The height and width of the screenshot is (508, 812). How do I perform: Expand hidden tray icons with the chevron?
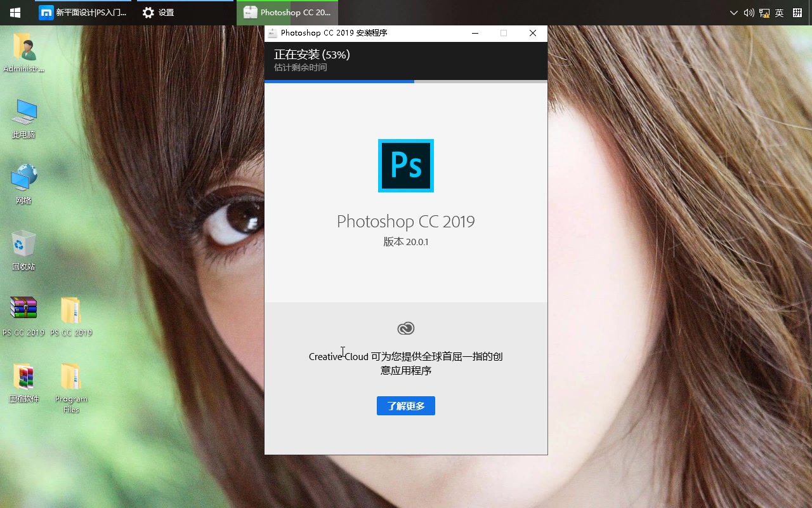click(734, 13)
